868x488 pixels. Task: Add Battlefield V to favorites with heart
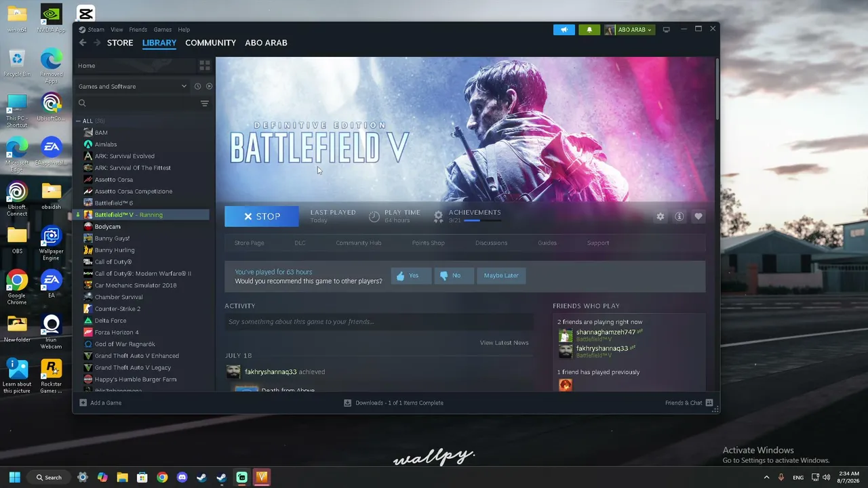pyautogui.click(x=698, y=217)
